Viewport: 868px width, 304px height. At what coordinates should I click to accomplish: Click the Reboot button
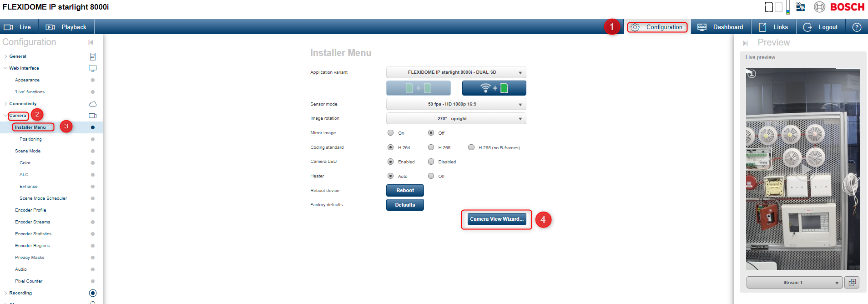[405, 190]
